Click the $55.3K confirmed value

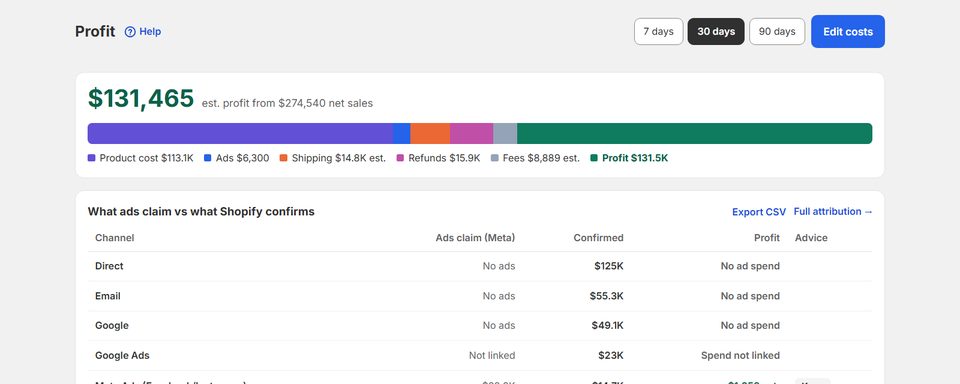pos(607,296)
